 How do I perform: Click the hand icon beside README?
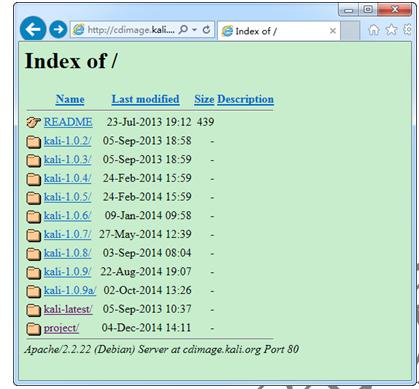(x=33, y=123)
